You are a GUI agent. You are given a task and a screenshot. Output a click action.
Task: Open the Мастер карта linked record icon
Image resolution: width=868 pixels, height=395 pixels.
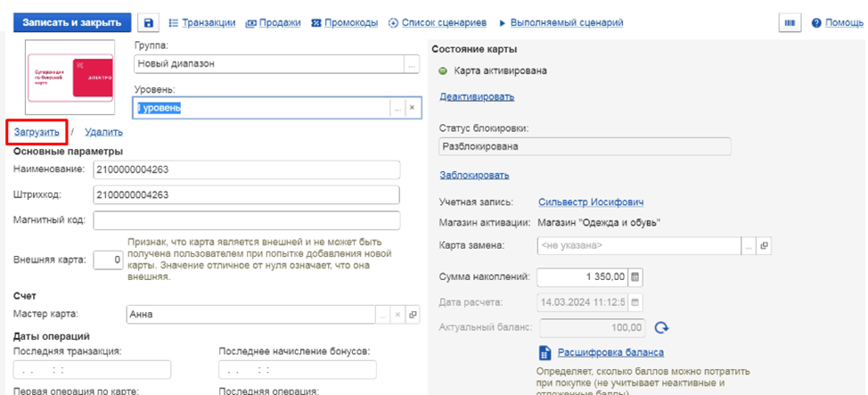pos(413,315)
